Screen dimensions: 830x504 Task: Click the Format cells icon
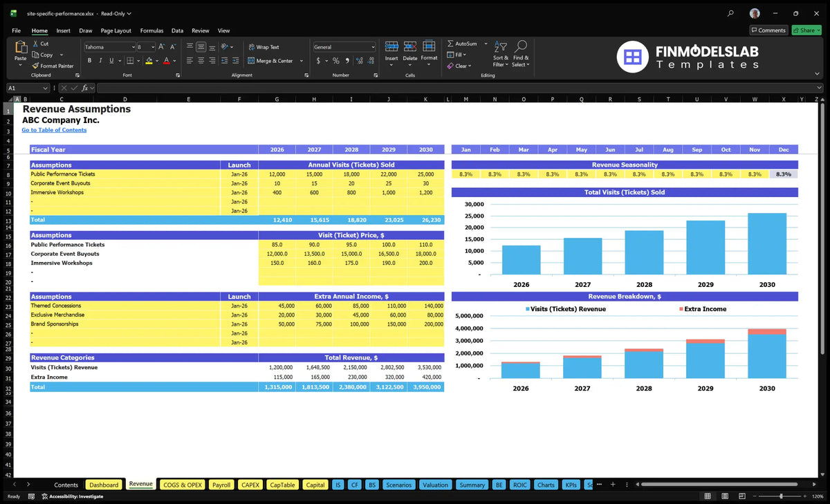429,47
